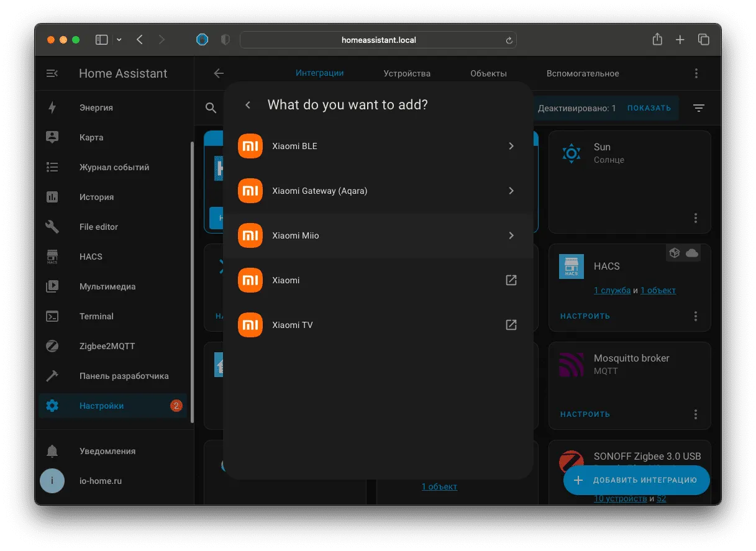Expand the Xiaomi Miio chevron
Viewport: 756px width, 551px height.
tap(511, 235)
